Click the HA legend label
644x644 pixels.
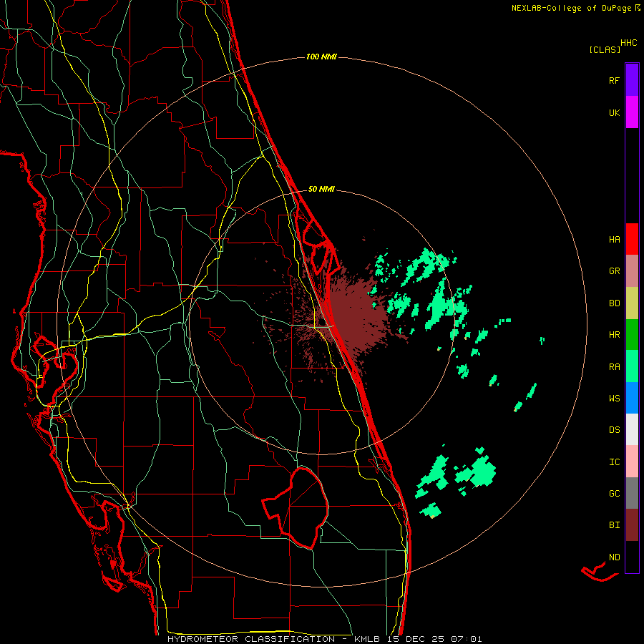pyautogui.click(x=614, y=240)
